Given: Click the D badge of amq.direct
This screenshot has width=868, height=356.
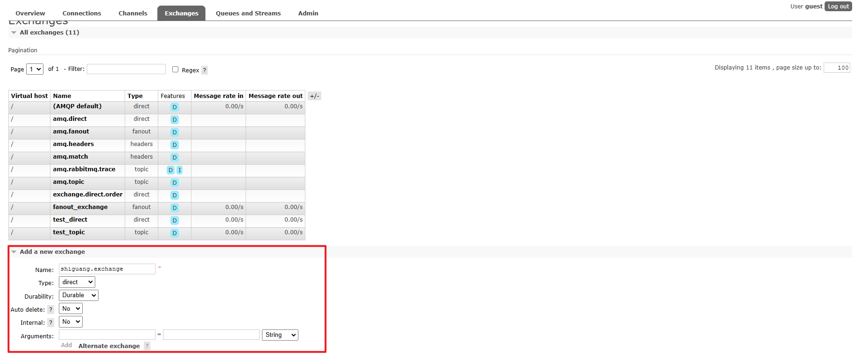Looking at the screenshot, I should pyautogui.click(x=175, y=119).
